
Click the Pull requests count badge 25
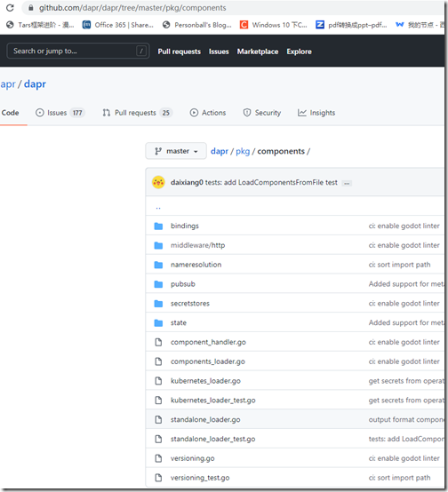coord(165,113)
